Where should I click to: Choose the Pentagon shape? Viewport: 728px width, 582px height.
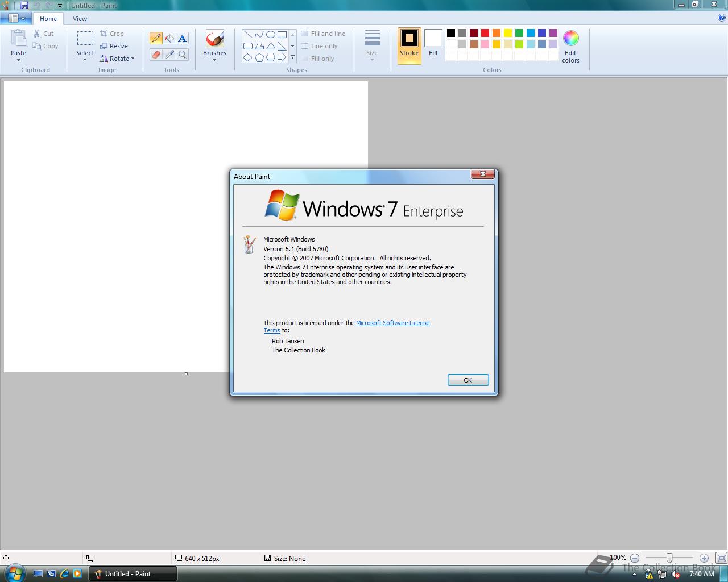click(259, 57)
